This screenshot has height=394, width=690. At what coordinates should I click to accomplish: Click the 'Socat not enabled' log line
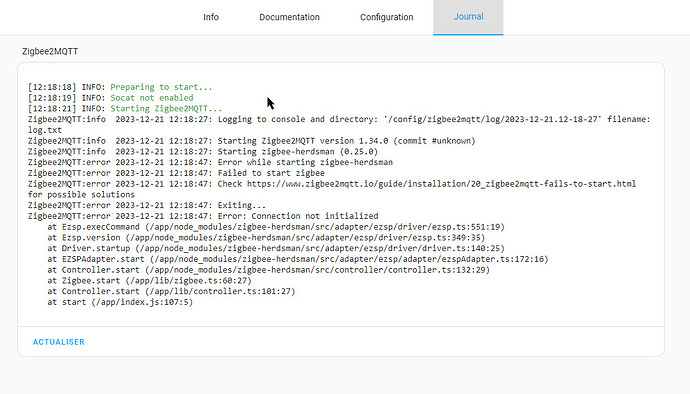tap(110, 98)
